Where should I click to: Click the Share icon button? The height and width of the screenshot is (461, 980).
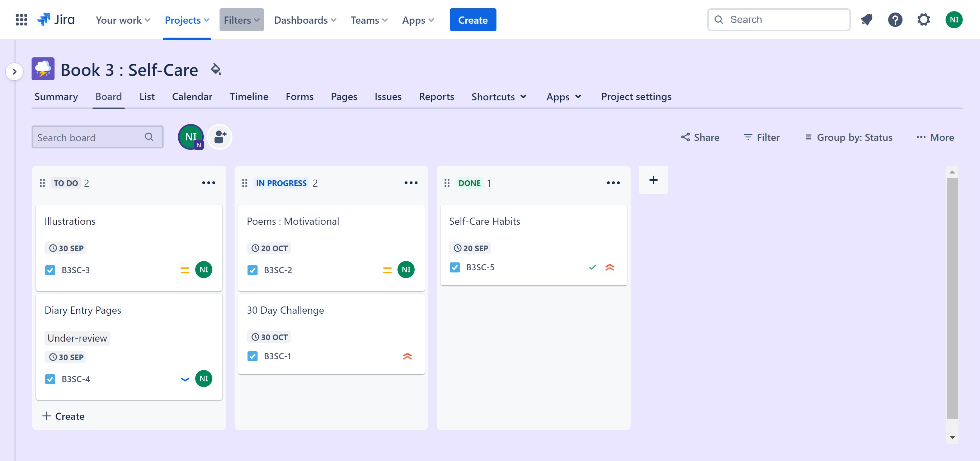[x=700, y=137]
